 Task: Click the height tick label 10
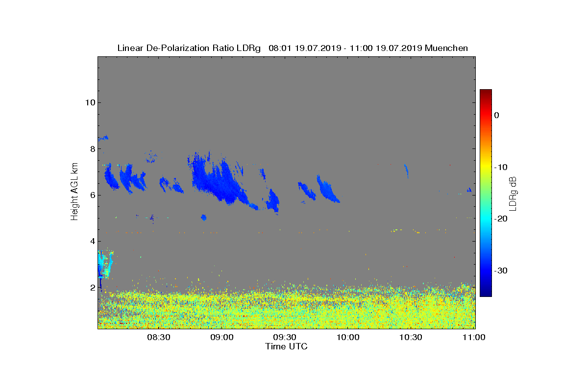pos(90,102)
